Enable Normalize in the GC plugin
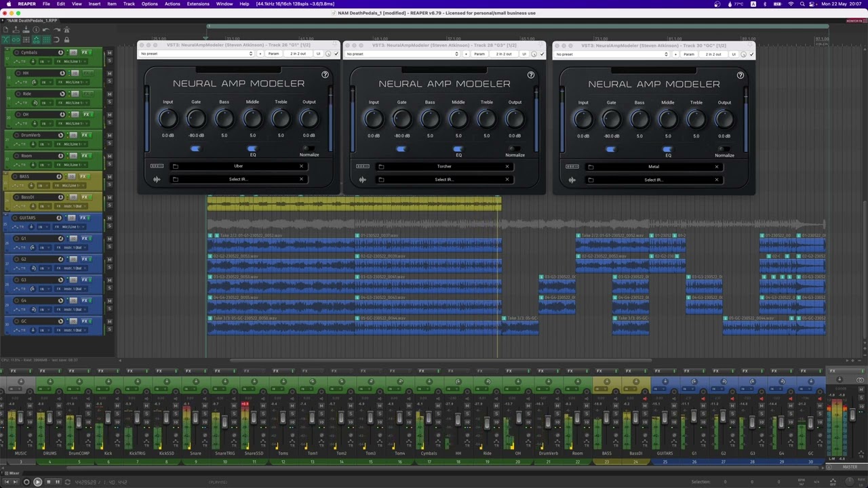The height and width of the screenshot is (488, 868). (x=724, y=149)
